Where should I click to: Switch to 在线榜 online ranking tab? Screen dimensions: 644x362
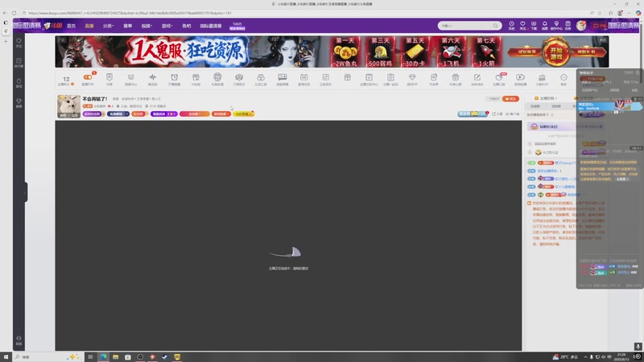535,106
